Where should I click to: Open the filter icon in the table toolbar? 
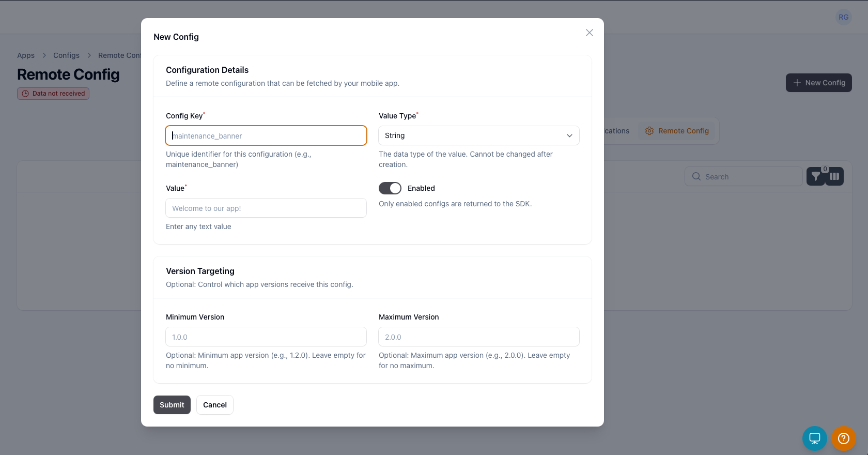816,176
